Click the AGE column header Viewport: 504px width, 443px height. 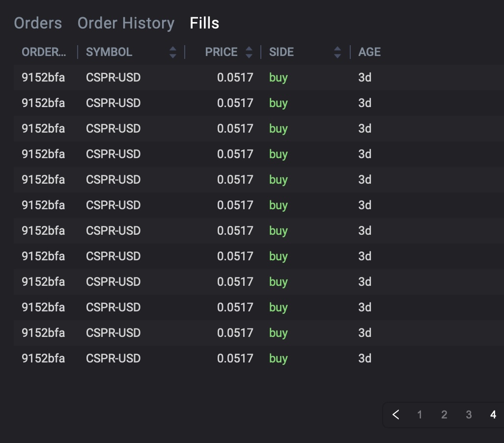pyautogui.click(x=369, y=52)
